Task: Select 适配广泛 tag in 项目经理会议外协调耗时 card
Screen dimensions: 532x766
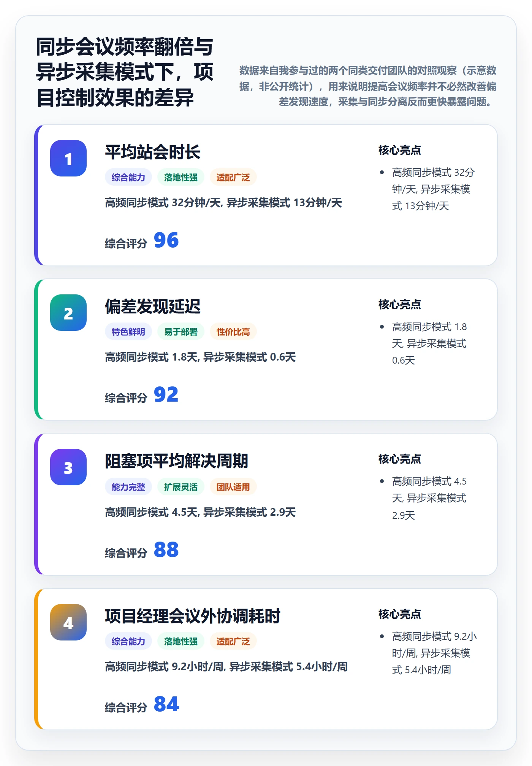Action: click(233, 641)
